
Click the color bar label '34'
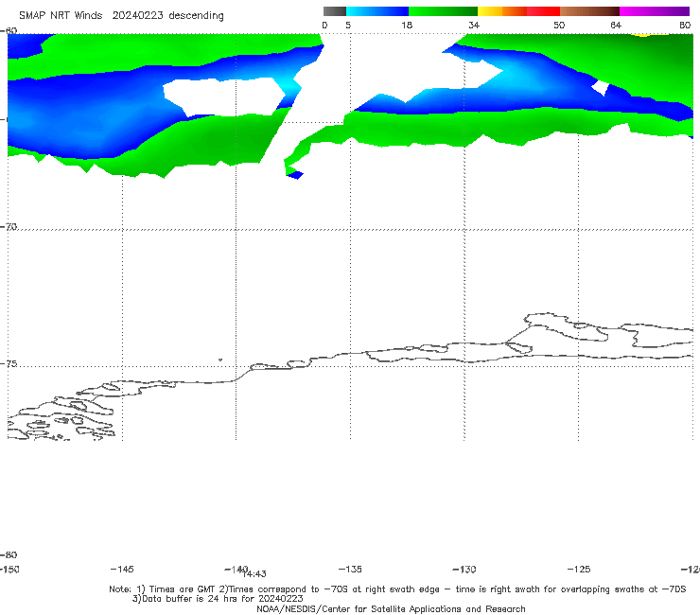pyautogui.click(x=474, y=25)
